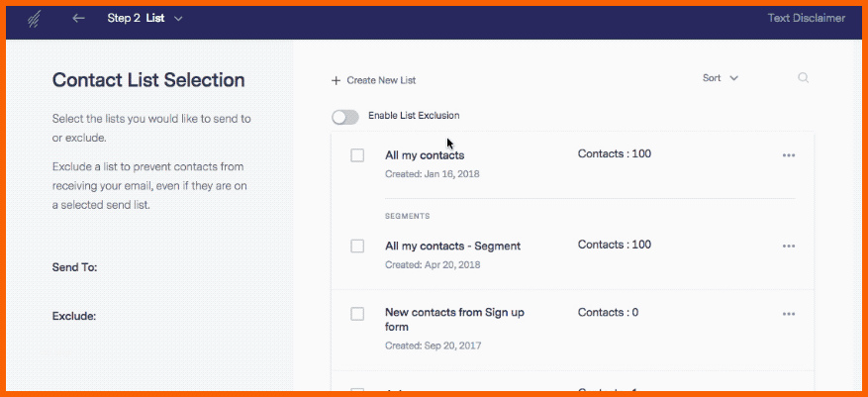Open Text Disclaimer in top bar

coord(806,18)
